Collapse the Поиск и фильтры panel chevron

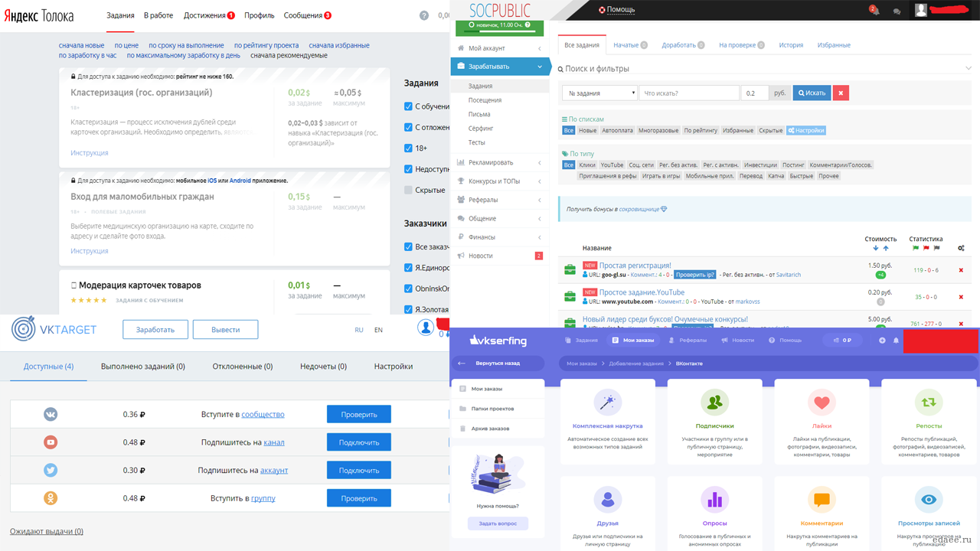tap(969, 68)
